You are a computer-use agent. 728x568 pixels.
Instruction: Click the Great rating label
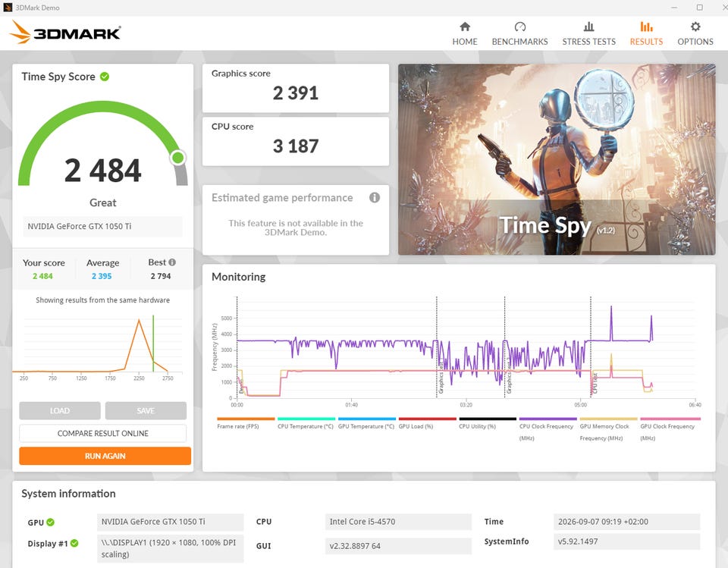pos(102,202)
